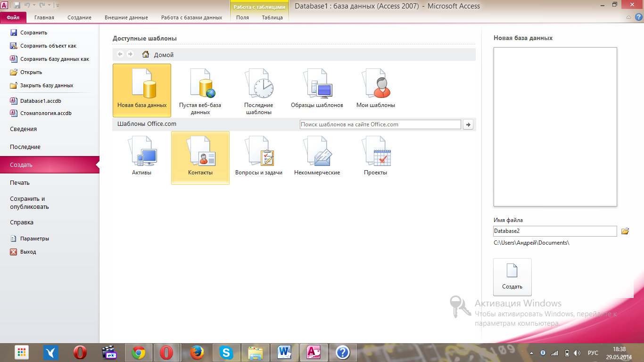The width and height of the screenshot is (644, 362).
Task: Switch to the Таблица tab
Action: 272,17
